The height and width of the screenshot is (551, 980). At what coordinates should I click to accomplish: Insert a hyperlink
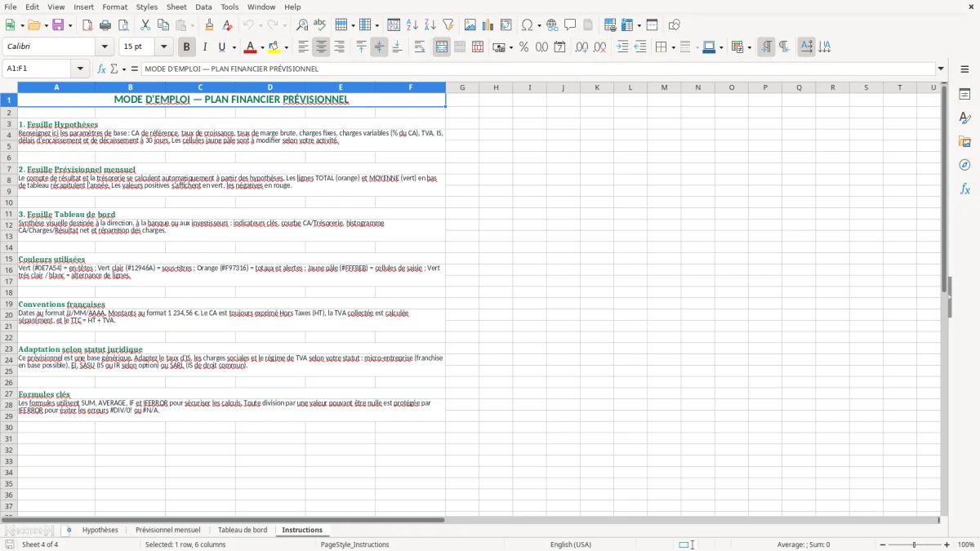552,25
